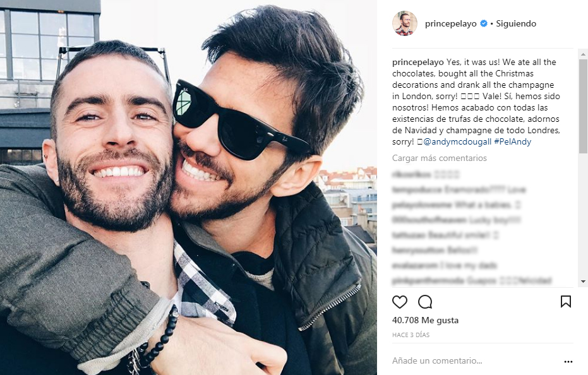Viewport: 588px width, 375px height.
Task: Click the Añade un comentario field
Action: coord(475,360)
